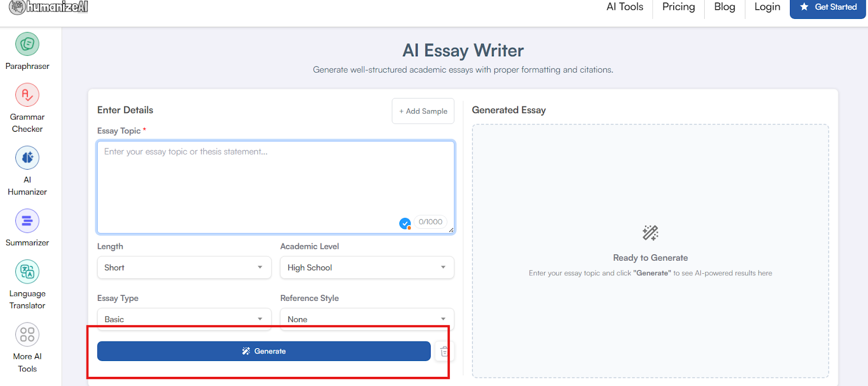Click the Add Sample button
The image size is (868, 386).
click(423, 111)
